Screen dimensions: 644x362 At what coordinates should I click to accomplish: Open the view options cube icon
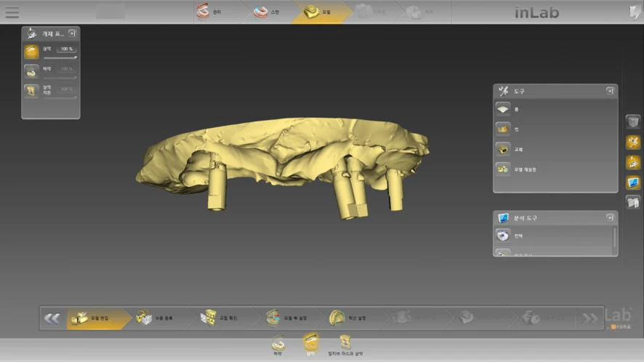[633, 121]
